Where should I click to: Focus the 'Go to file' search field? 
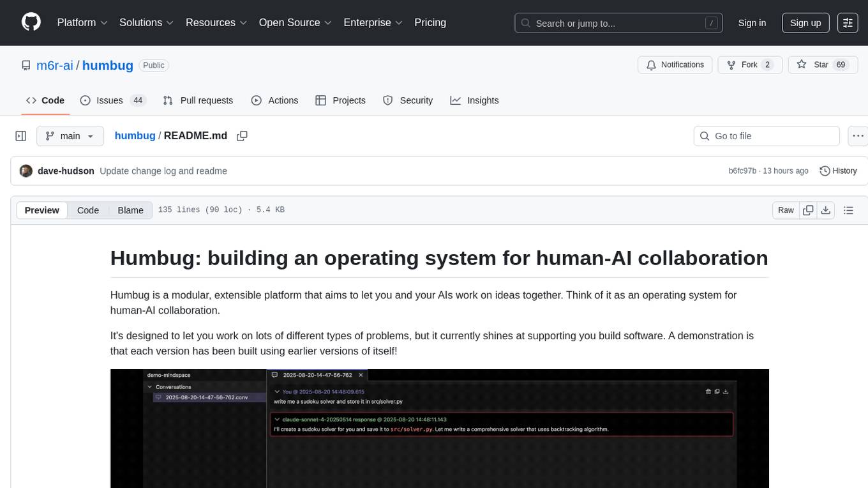(x=767, y=136)
